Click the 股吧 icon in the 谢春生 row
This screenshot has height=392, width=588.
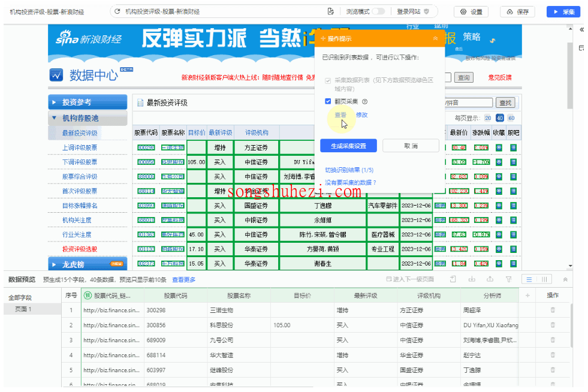point(513,264)
